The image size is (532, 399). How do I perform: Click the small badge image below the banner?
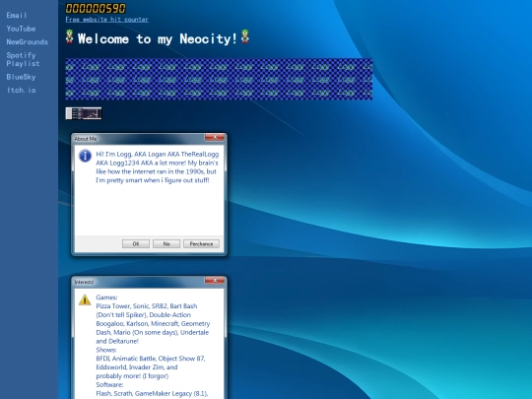[84, 113]
